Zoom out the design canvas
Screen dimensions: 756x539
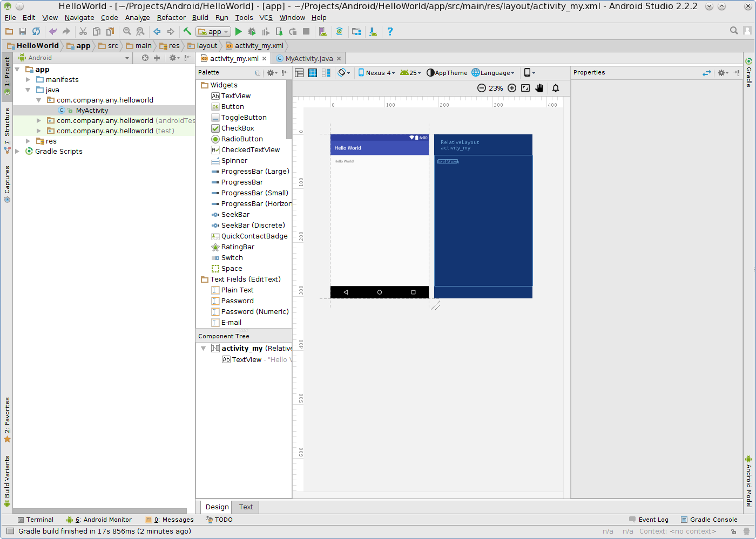click(x=482, y=88)
